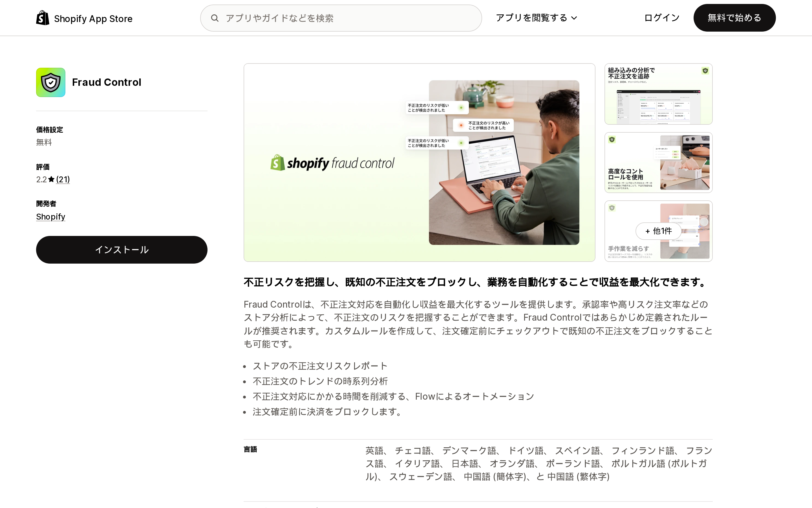The width and height of the screenshot is (812, 508).
Task: Click the shield icon in the second thumbnail
Action: 612,139
